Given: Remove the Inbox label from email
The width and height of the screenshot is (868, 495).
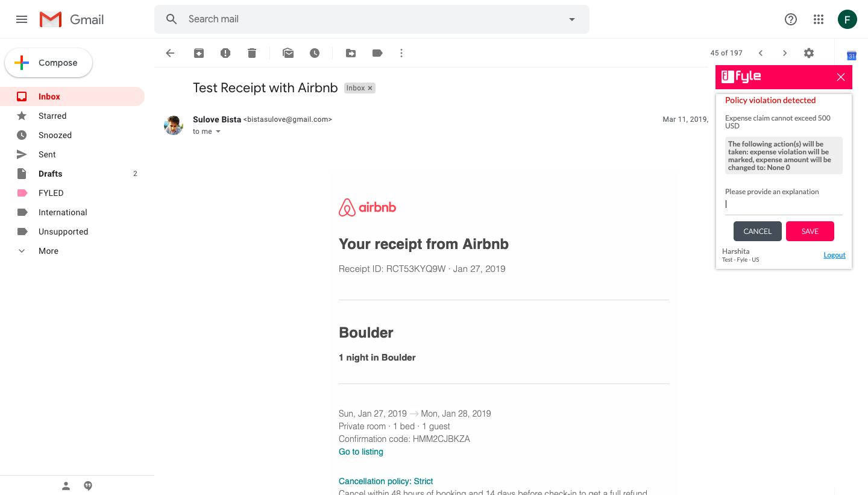Looking at the screenshot, I should coord(370,88).
